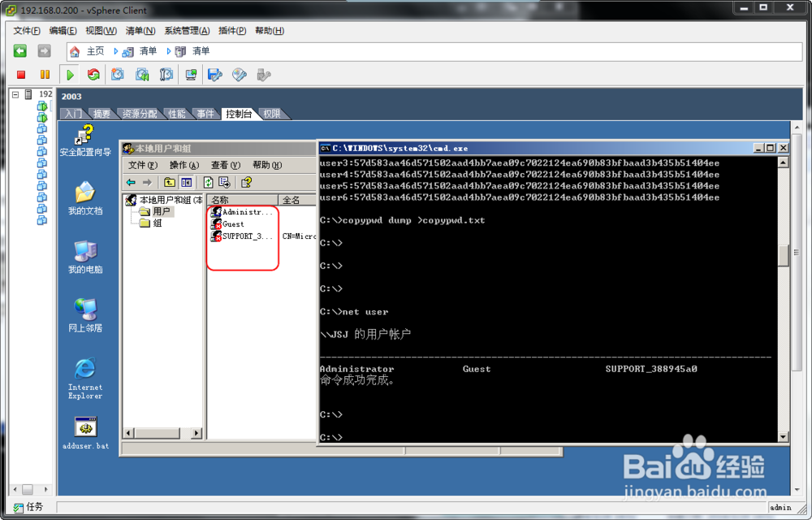The height and width of the screenshot is (520, 812).
Task: Switch to the 事件 tab
Action: (x=205, y=114)
